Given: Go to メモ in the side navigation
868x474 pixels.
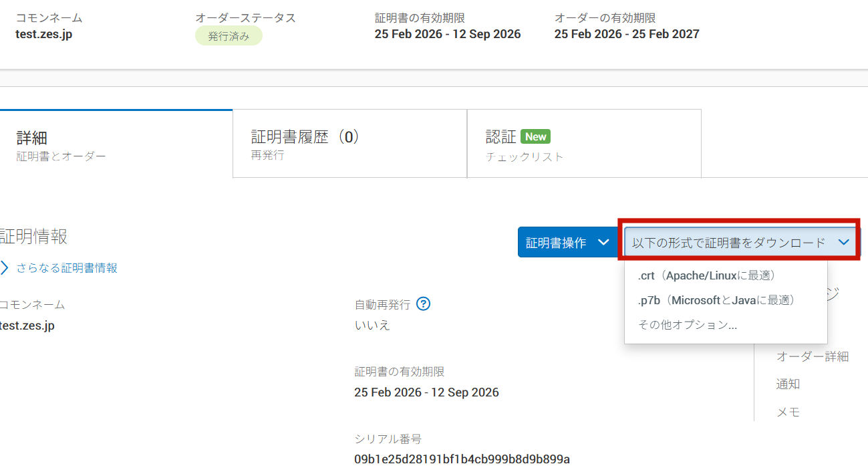Looking at the screenshot, I should [x=788, y=412].
